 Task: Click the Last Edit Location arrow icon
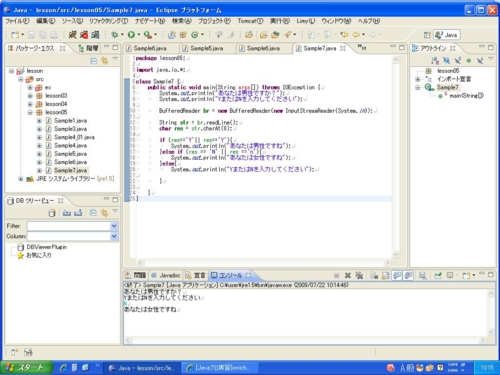pyautogui.click(x=344, y=35)
